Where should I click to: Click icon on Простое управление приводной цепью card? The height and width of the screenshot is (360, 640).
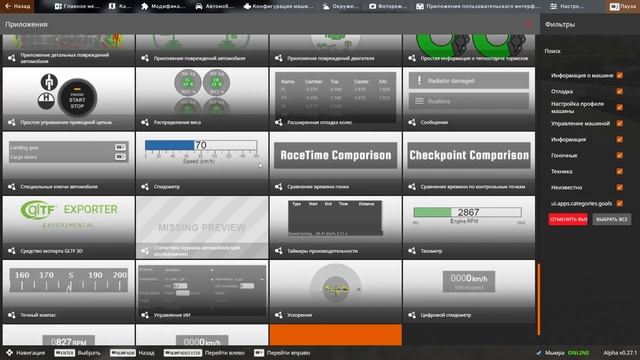[x=11, y=122]
